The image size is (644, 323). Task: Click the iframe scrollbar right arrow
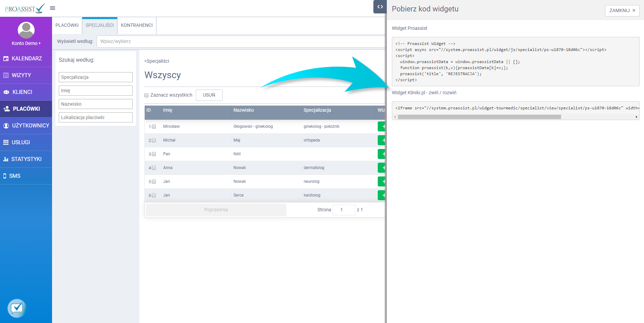[636, 117]
